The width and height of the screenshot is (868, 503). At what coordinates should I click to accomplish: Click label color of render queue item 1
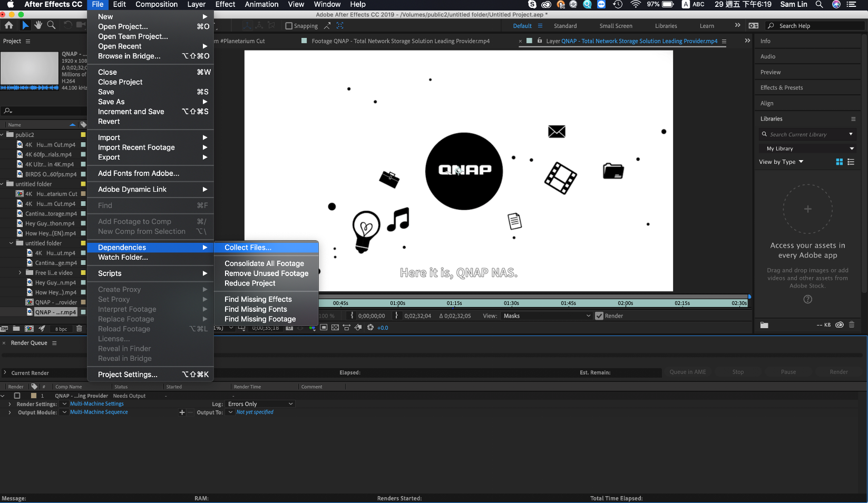click(x=34, y=396)
